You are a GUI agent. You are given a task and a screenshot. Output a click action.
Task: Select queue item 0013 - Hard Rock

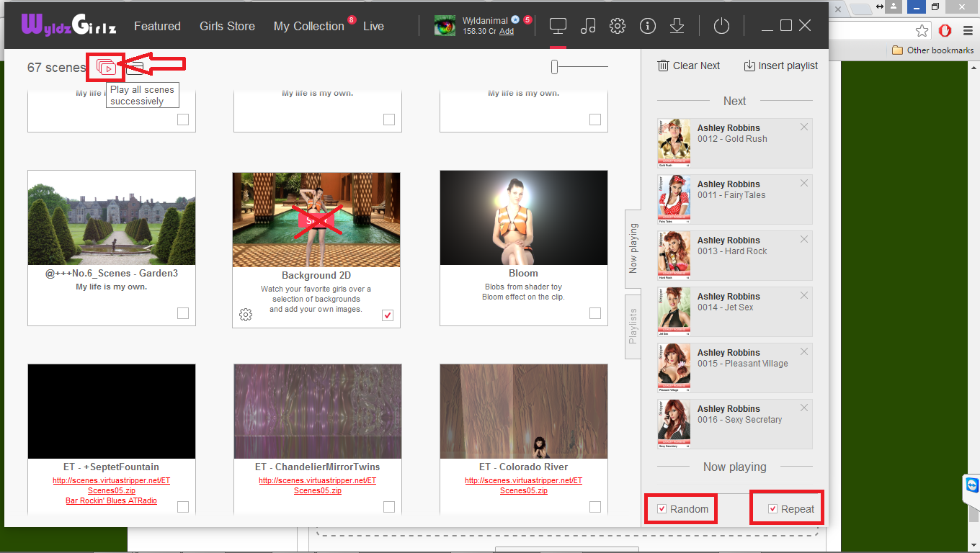(x=735, y=256)
